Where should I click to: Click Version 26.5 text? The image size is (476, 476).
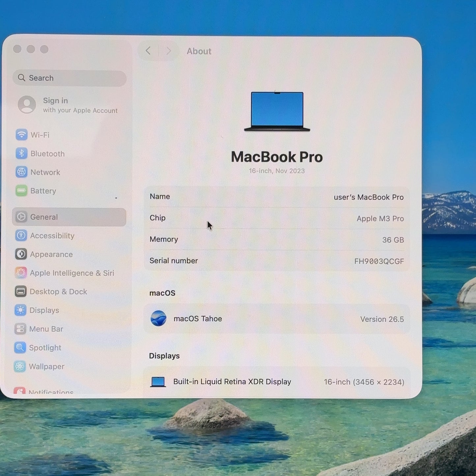(x=382, y=319)
